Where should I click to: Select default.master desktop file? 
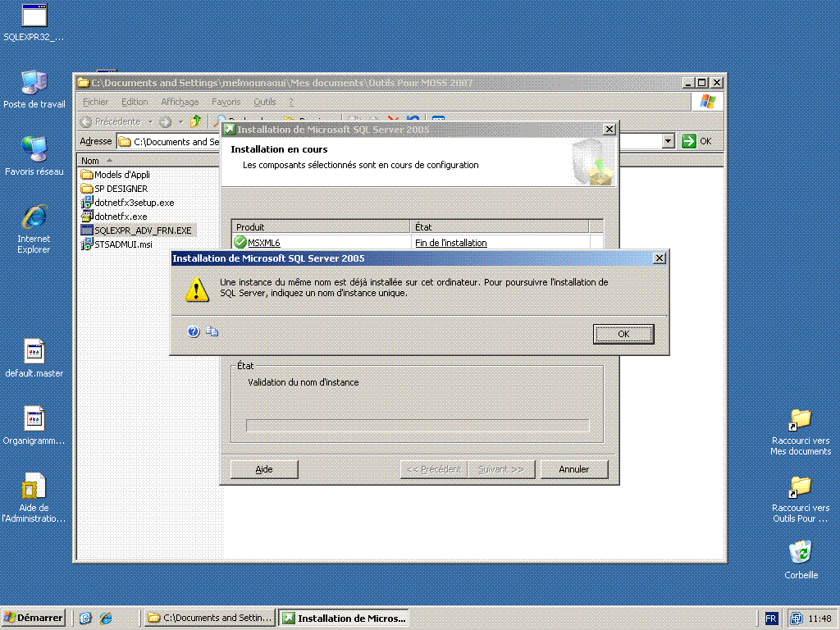click(34, 358)
